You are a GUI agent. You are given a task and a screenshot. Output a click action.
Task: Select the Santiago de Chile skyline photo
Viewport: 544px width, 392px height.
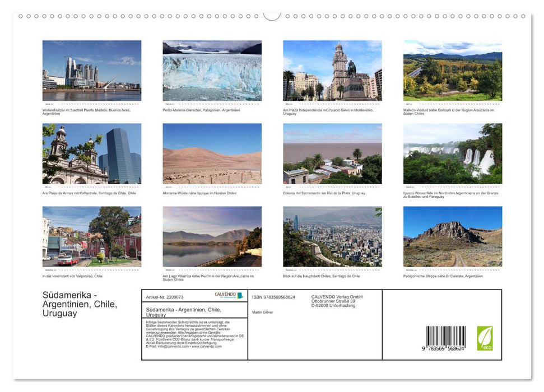click(x=332, y=236)
